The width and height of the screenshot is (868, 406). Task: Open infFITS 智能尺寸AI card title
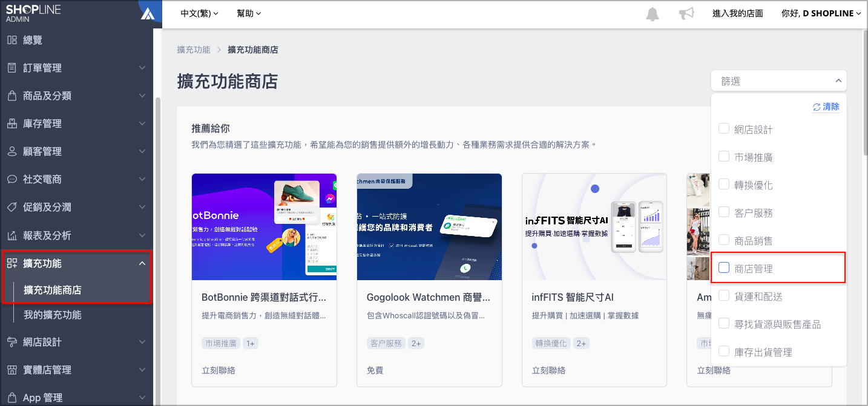[x=573, y=297]
